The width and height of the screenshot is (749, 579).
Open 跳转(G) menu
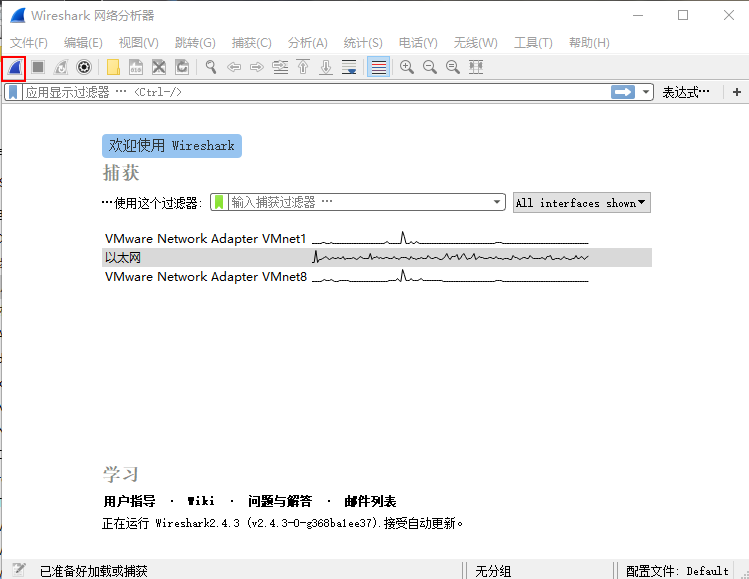(x=195, y=43)
